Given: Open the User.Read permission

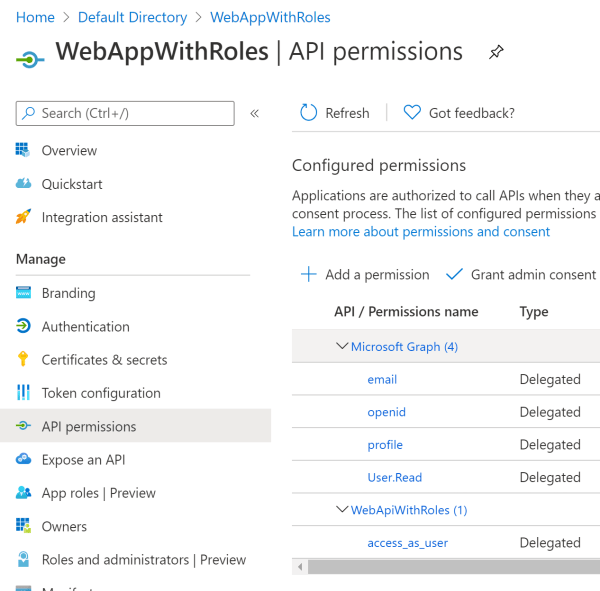Looking at the screenshot, I should [395, 477].
